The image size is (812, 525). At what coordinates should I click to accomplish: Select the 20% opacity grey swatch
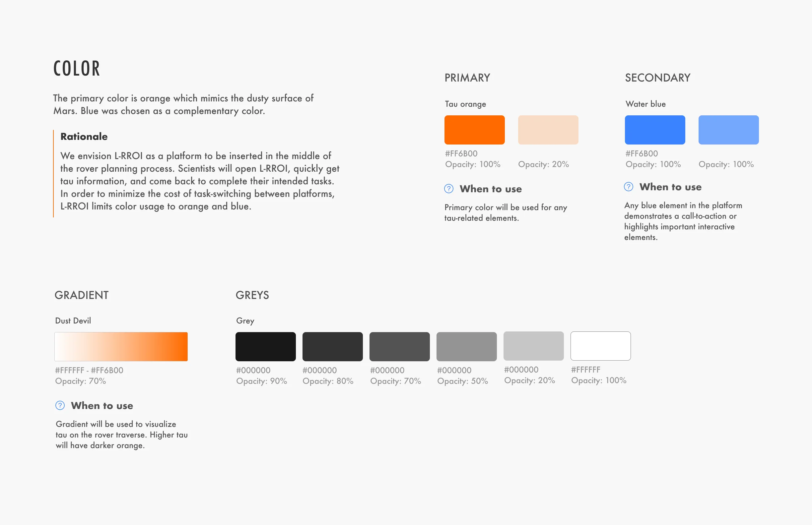(x=533, y=346)
